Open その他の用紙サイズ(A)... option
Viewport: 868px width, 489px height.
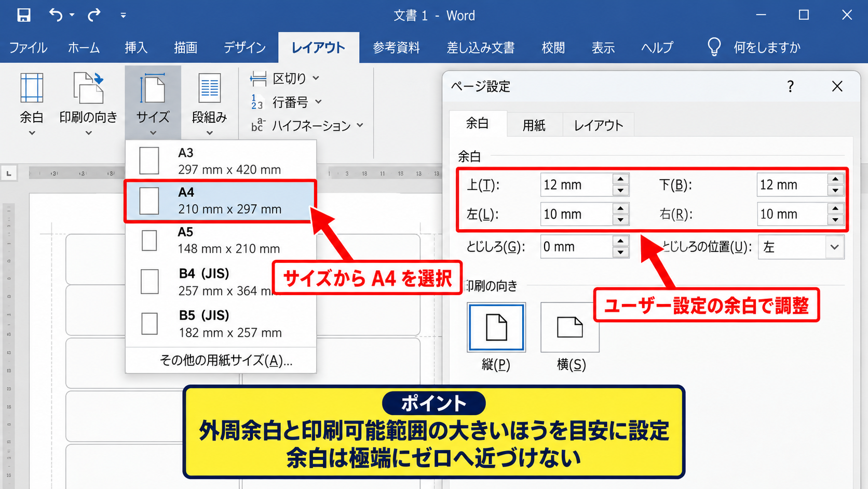[x=226, y=361]
